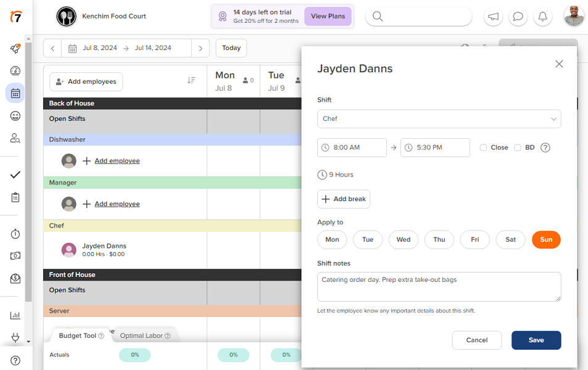Toggle Fri in Apply to days
Image resolution: width=588 pixels, height=370 pixels.
[x=475, y=239]
